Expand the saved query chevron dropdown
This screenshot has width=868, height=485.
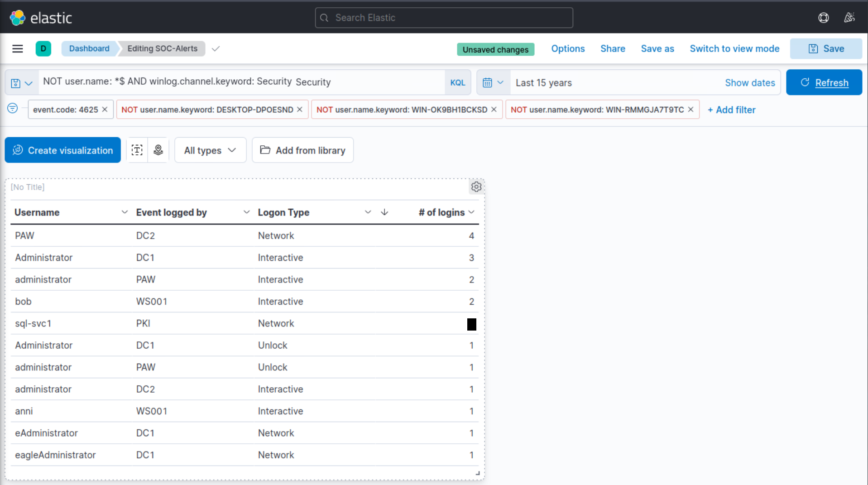tap(29, 83)
